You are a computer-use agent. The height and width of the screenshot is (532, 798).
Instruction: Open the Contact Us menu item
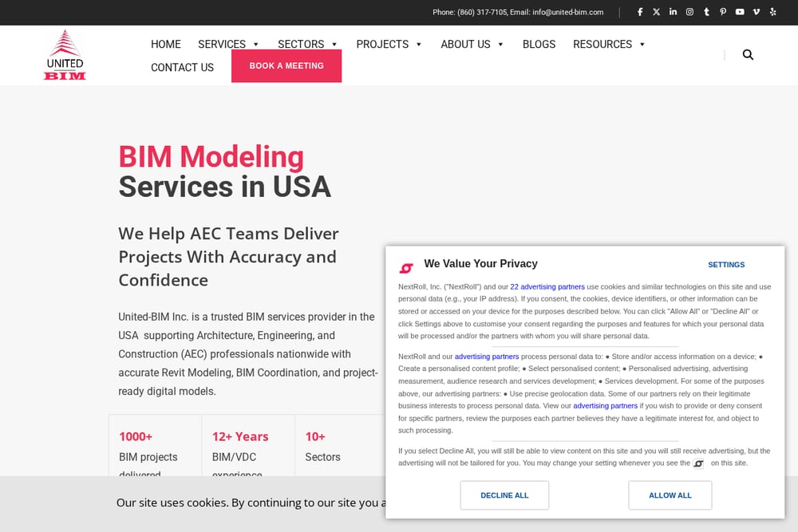182,67
